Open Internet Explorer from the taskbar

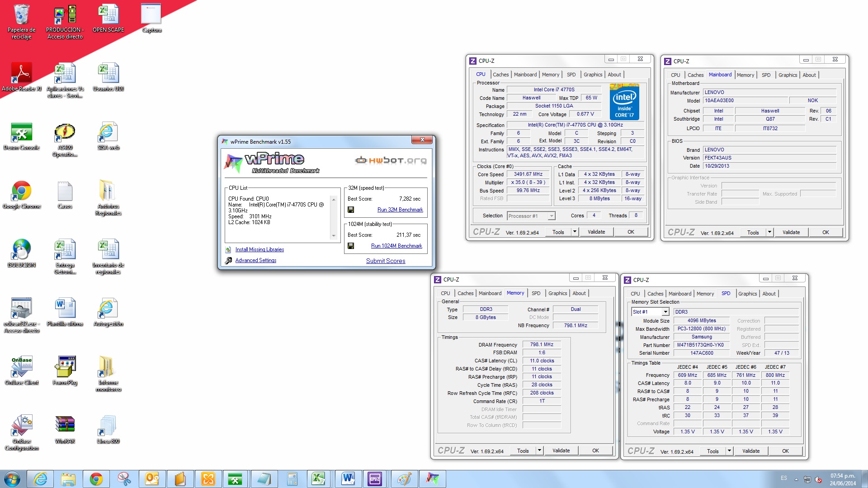point(40,479)
